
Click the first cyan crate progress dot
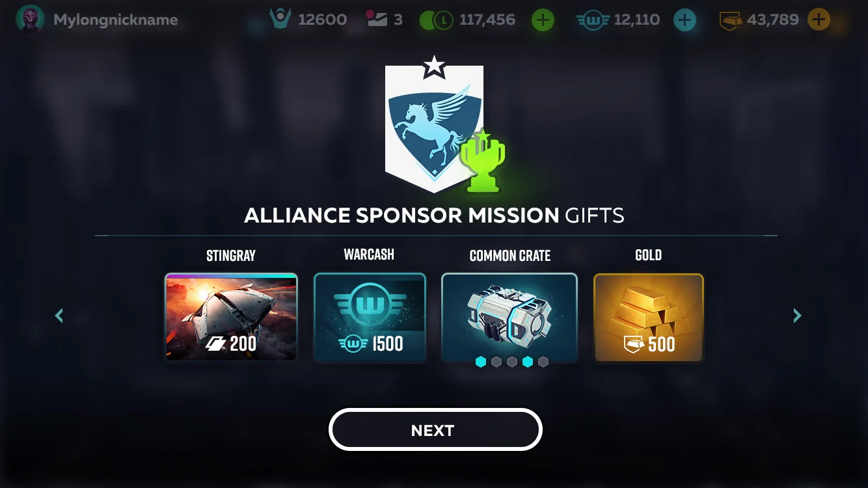pos(481,362)
